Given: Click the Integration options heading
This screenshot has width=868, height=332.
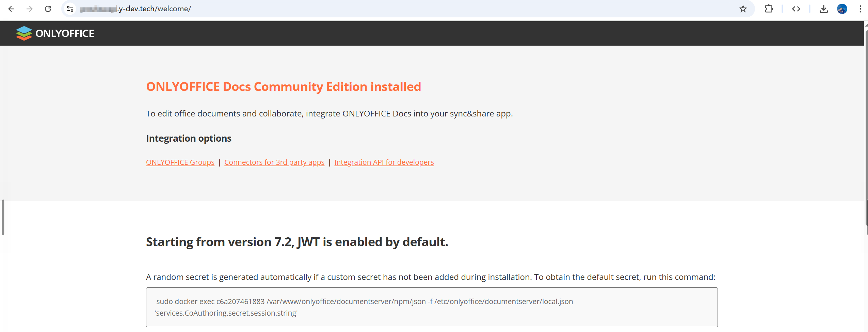Looking at the screenshot, I should 188,138.
